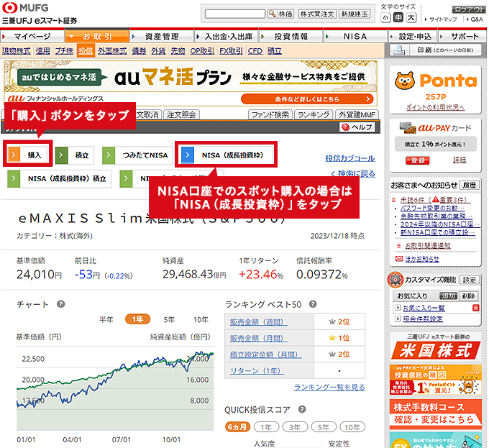Viewport: 489px width, 448px height.
Task: Select the 1年 chart period
Action: [137, 319]
